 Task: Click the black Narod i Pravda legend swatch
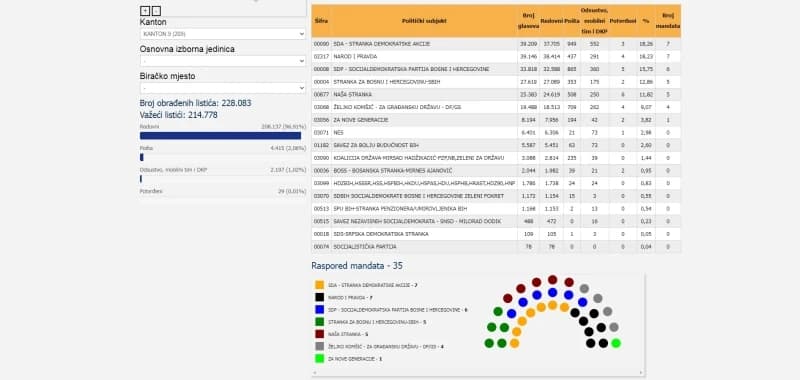319,297
